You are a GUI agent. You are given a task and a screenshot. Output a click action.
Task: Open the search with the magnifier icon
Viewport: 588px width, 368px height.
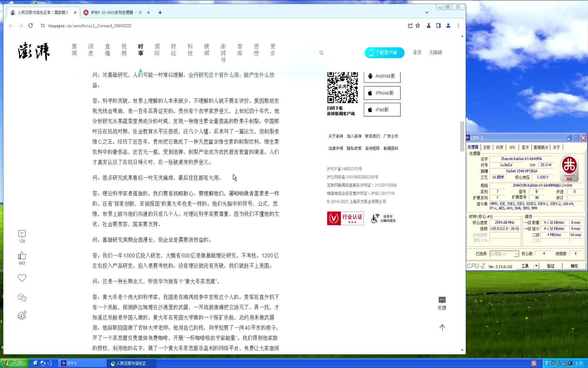(x=321, y=52)
